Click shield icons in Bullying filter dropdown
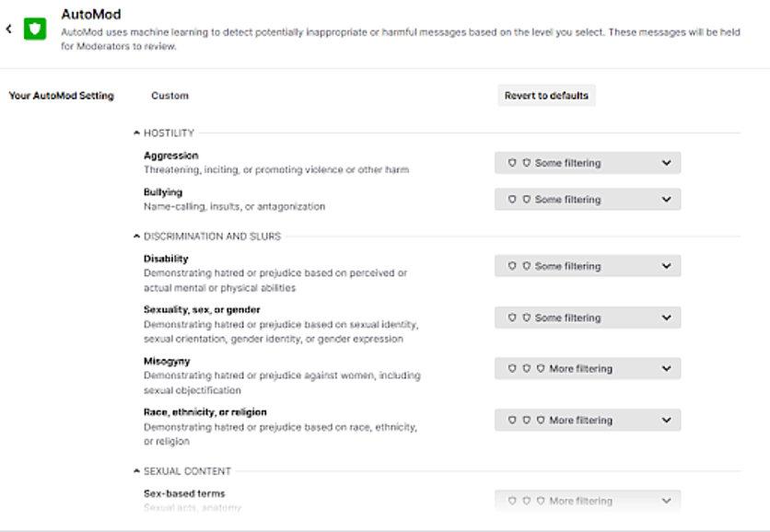 (519, 200)
